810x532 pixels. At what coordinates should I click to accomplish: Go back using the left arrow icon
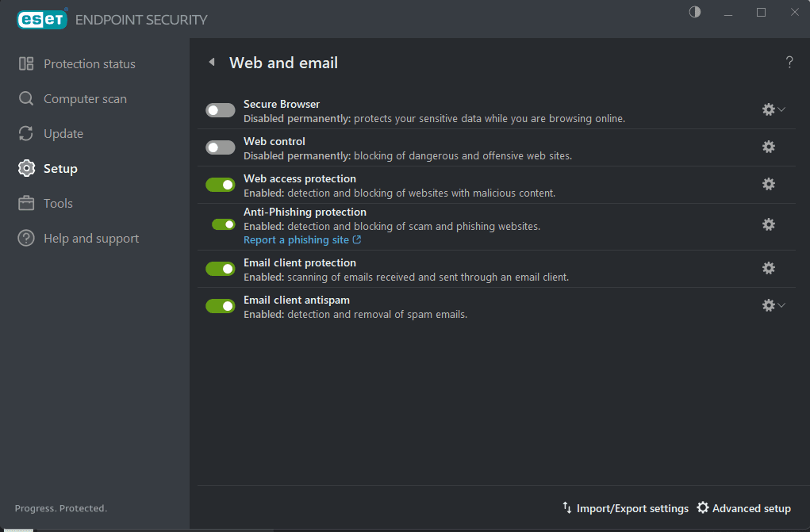click(212, 62)
